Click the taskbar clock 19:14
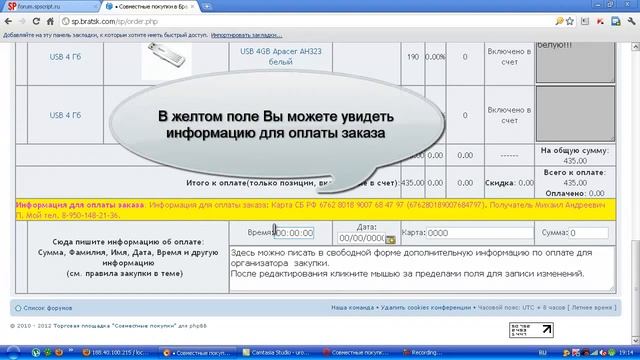The height and width of the screenshot is (360, 640). 626,352
